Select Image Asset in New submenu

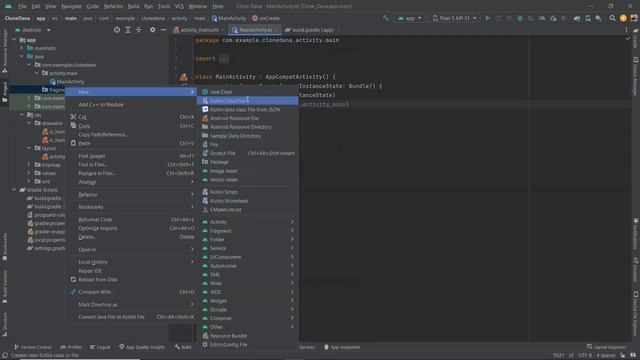248,171
